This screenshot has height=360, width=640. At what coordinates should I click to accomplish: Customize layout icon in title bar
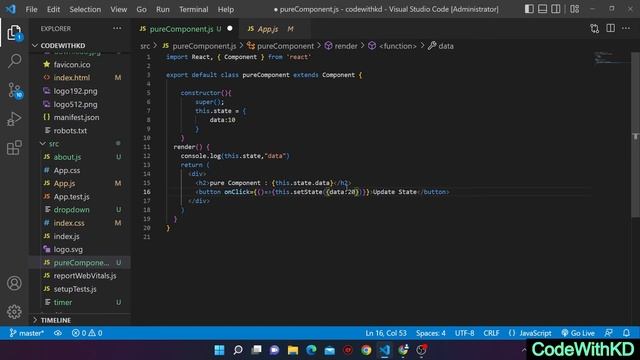coord(575,9)
